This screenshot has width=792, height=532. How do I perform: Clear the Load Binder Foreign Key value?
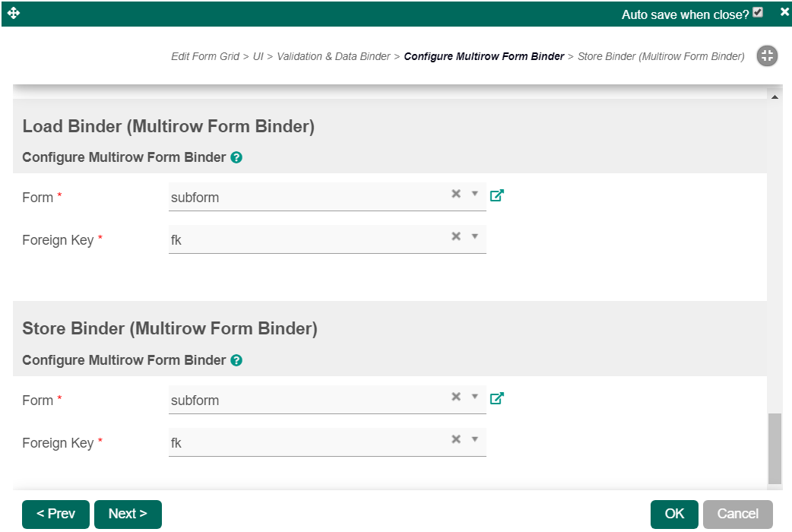(456, 236)
